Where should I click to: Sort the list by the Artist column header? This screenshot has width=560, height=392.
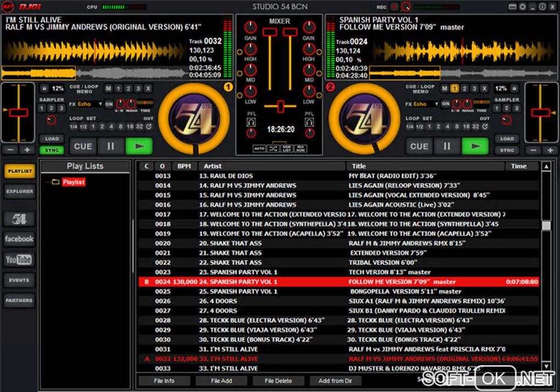click(x=272, y=166)
